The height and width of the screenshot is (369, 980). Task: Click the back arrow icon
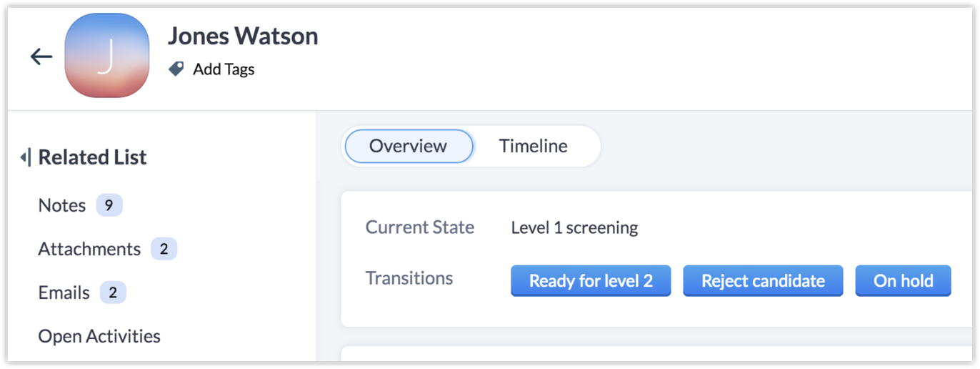(x=41, y=56)
